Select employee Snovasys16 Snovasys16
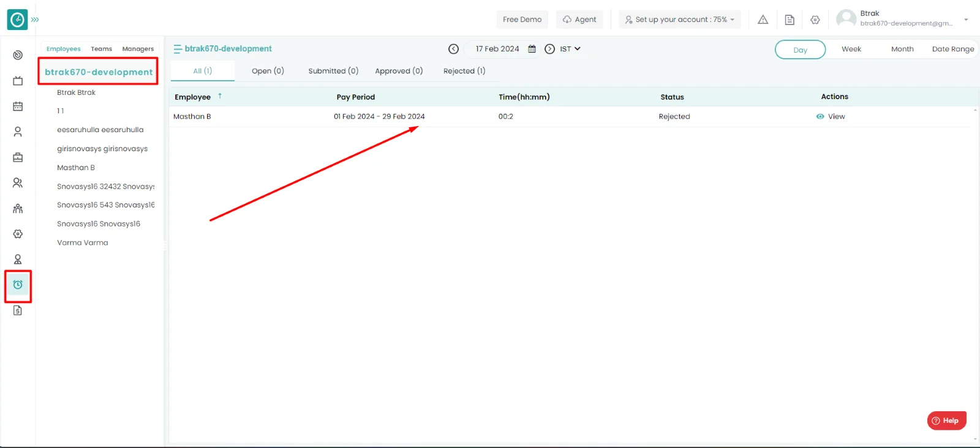 point(99,224)
